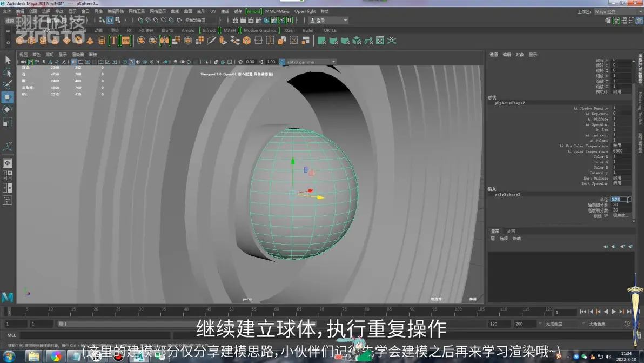Screen dimensions: 644x363
Task: Click the polygon pyramid shelf icon
Action: pyautogui.click(x=90, y=40)
